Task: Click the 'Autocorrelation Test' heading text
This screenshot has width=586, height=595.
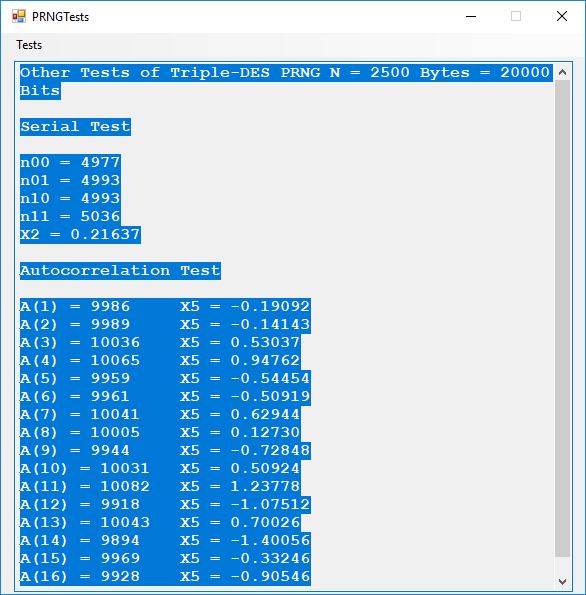Action: click(120, 271)
